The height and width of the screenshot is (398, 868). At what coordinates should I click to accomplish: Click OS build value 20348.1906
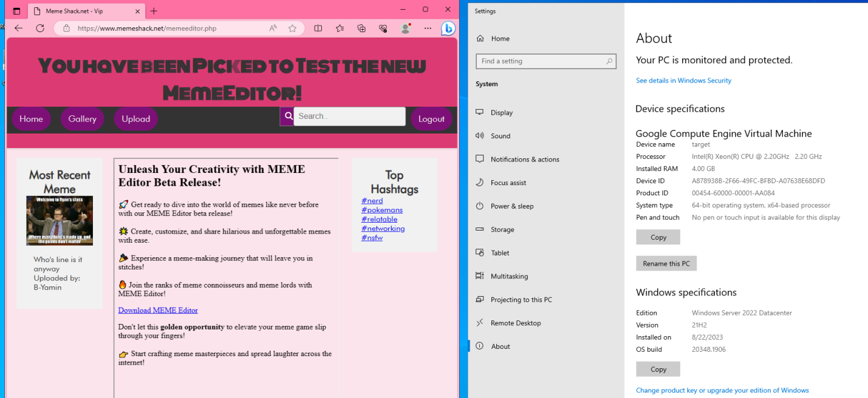(x=709, y=349)
